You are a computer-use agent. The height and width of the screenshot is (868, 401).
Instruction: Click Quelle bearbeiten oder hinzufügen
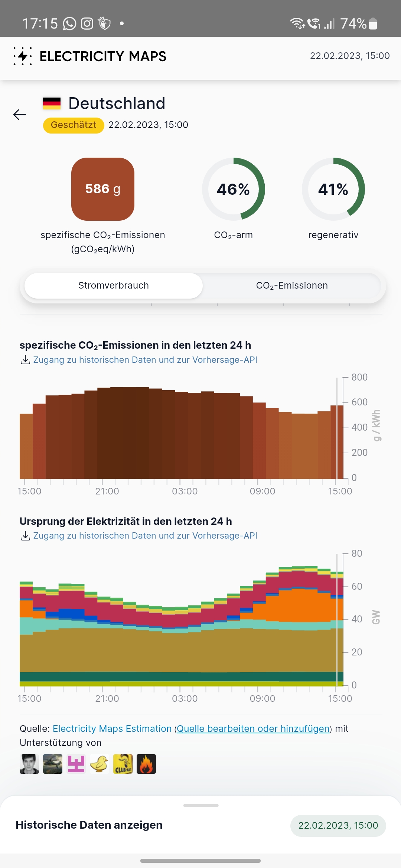(254, 729)
